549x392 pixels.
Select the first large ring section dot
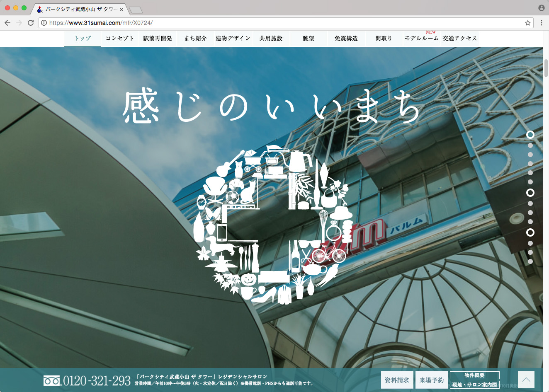coord(530,135)
